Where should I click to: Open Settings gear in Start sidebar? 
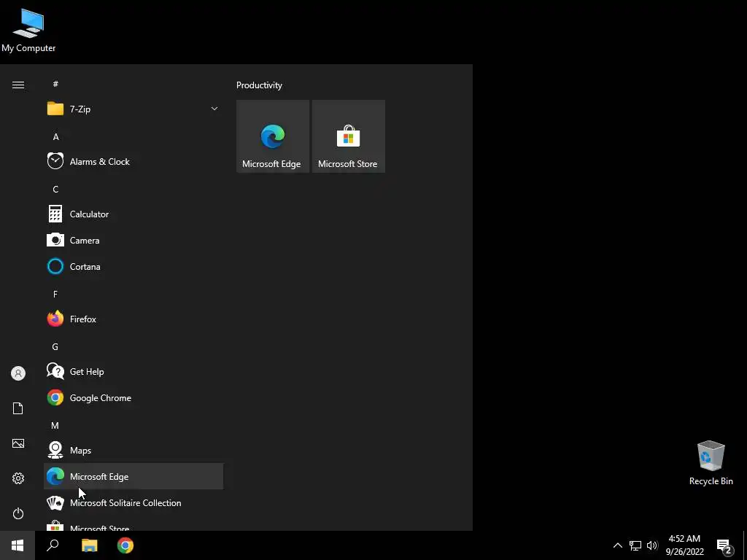tap(18, 478)
